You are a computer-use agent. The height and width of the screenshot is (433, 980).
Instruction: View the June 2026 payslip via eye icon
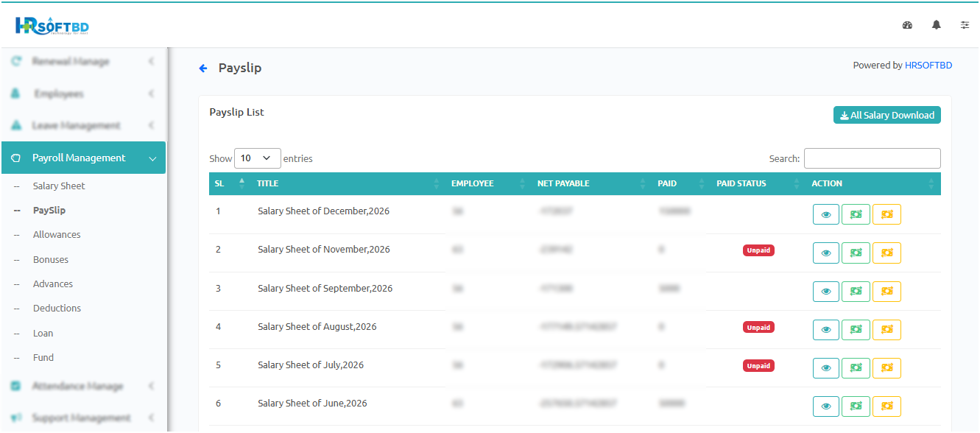825,406
